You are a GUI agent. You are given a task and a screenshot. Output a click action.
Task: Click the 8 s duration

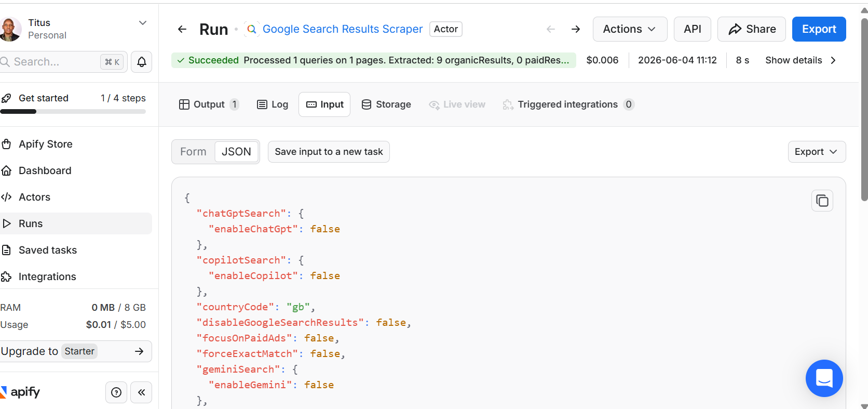point(742,60)
